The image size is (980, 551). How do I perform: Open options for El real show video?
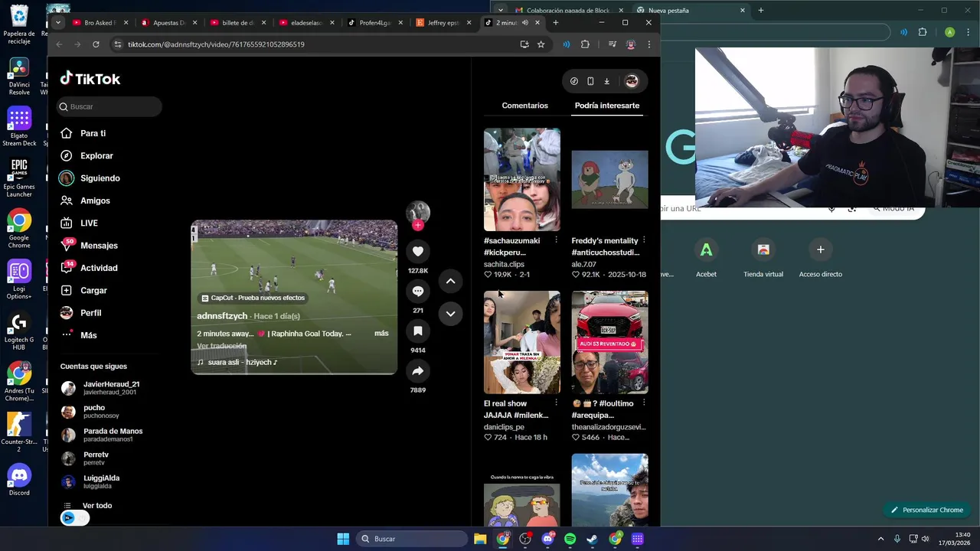coord(556,403)
